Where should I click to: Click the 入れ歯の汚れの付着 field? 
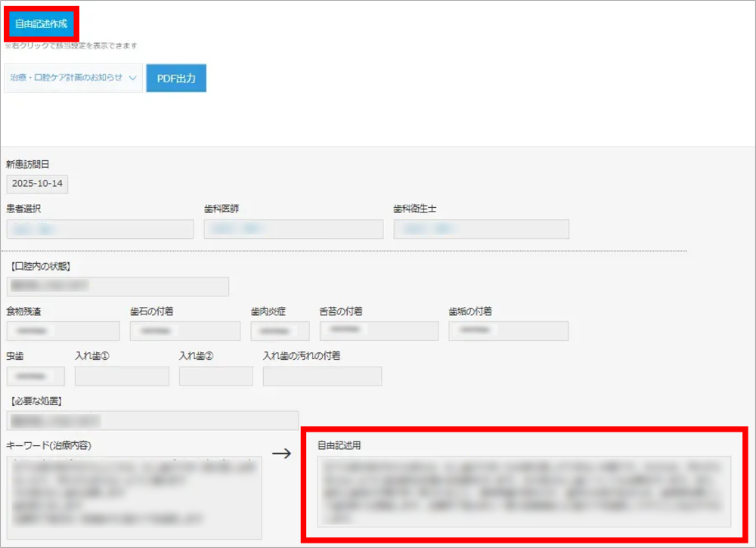tap(322, 376)
